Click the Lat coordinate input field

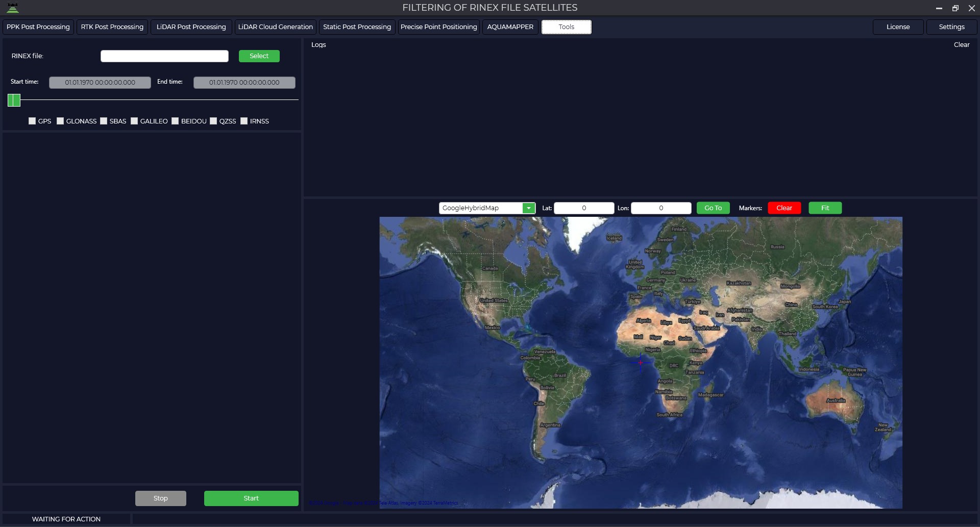(584, 208)
